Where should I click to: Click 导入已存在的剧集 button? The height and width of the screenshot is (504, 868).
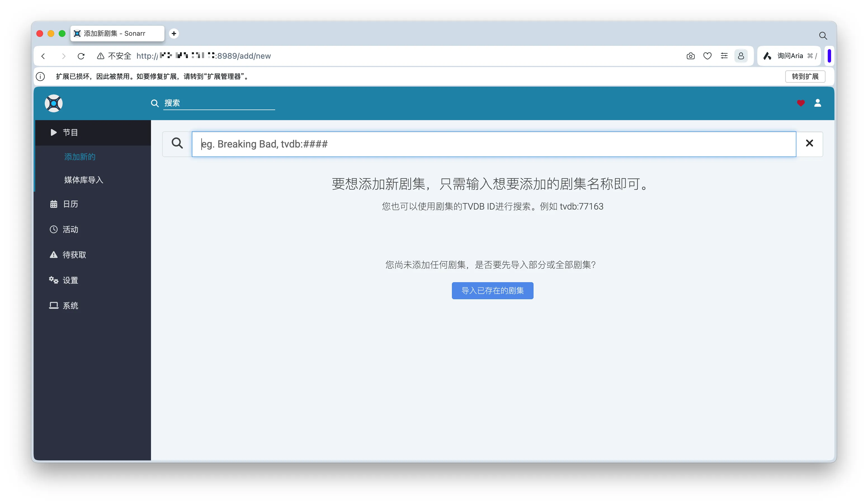pos(492,291)
